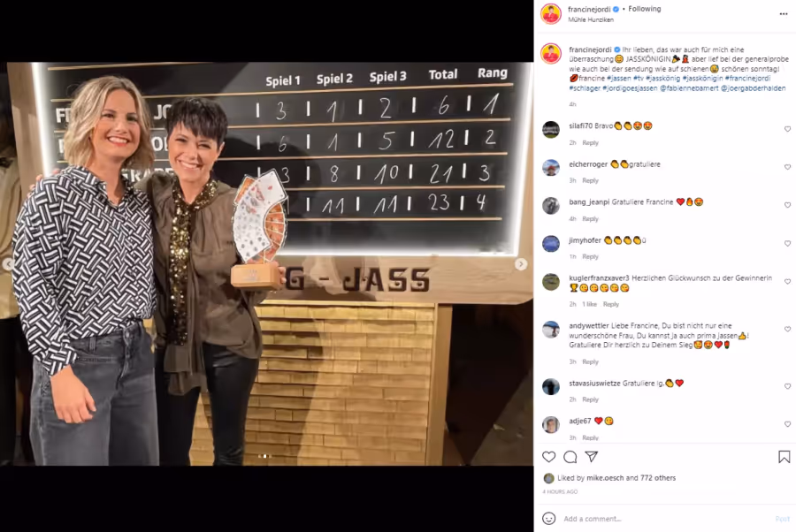The width and height of the screenshot is (796, 532).
Task: Like the post with the heart icon
Action: tap(548, 457)
